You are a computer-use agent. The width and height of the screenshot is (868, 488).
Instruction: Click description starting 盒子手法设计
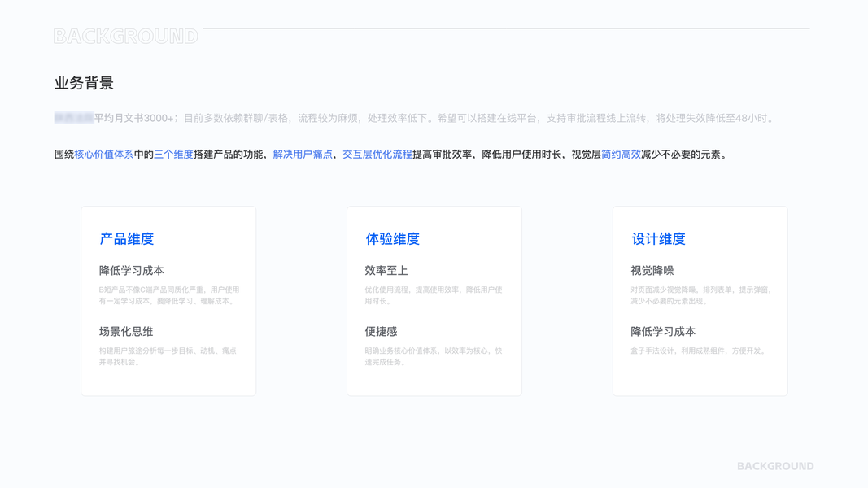point(699,351)
